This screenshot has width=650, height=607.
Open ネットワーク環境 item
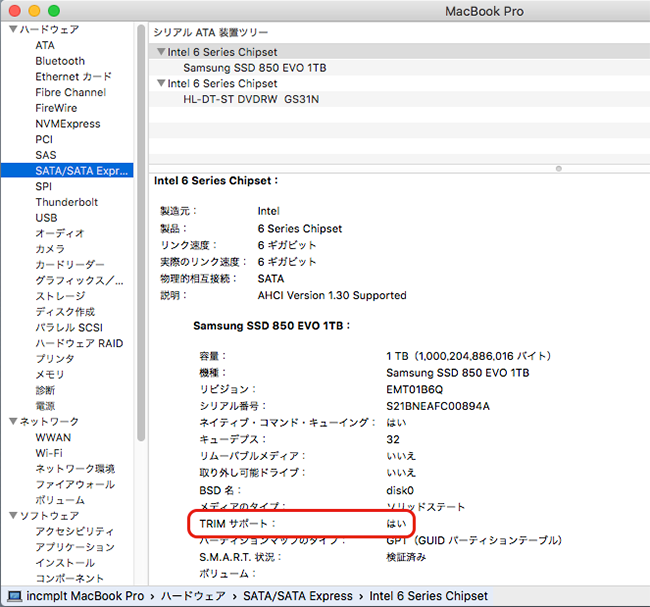pyautogui.click(x=75, y=469)
